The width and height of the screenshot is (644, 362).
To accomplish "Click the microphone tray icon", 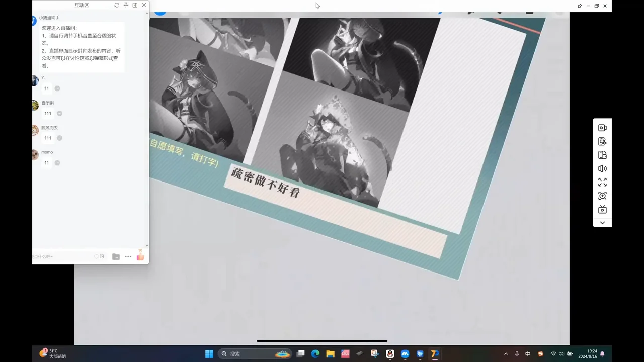I will point(517,354).
